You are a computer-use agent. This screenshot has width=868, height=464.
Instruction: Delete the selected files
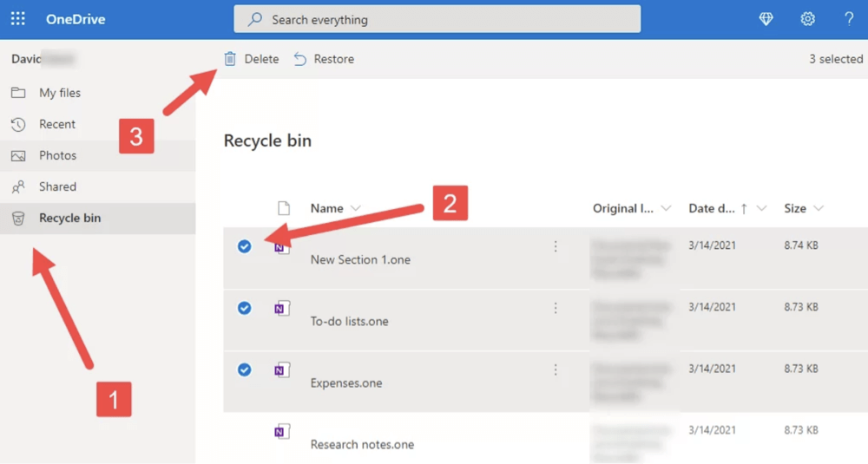(x=252, y=59)
